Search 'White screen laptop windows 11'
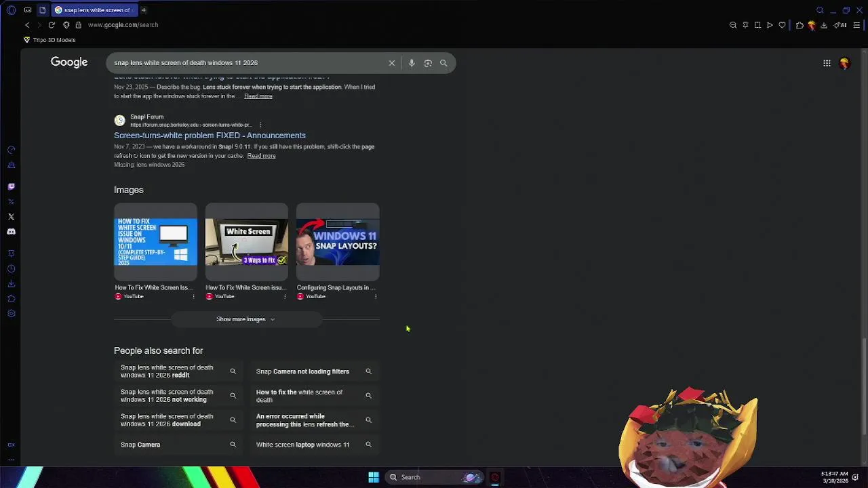Viewport: 868px width, 488px height. coord(315,445)
